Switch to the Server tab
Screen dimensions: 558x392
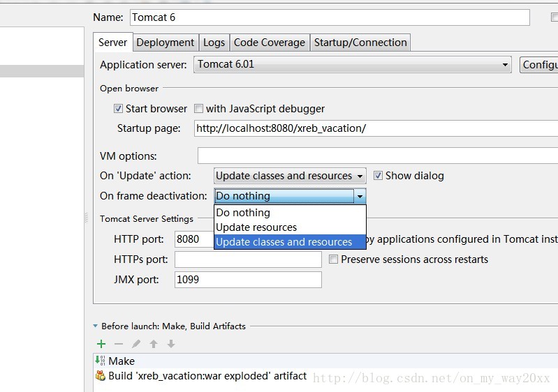[x=113, y=43]
